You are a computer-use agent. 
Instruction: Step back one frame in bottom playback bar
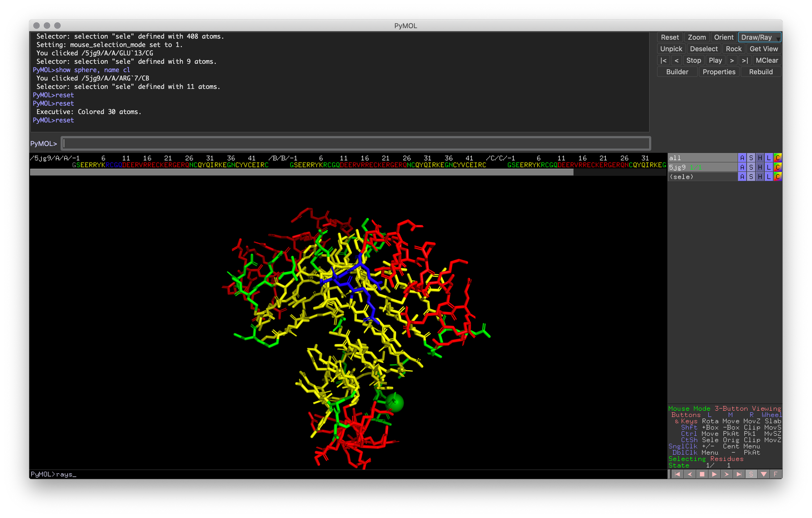tap(690, 474)
